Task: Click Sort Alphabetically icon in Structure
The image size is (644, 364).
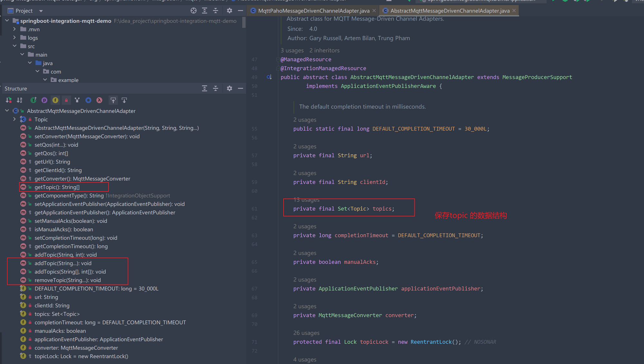Action: tap(20, 100)
